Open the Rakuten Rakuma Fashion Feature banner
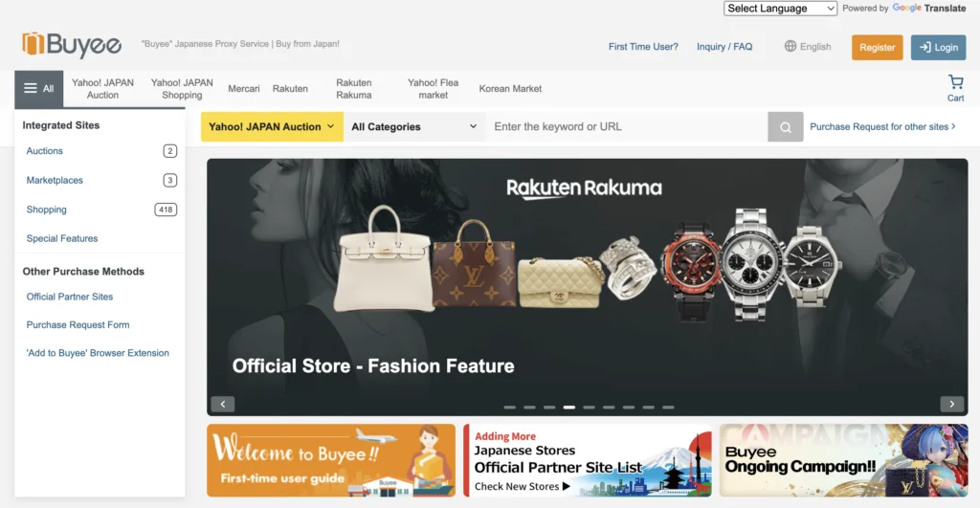Image resolution: width=980 pixels, height=508 pixels. 588,287
